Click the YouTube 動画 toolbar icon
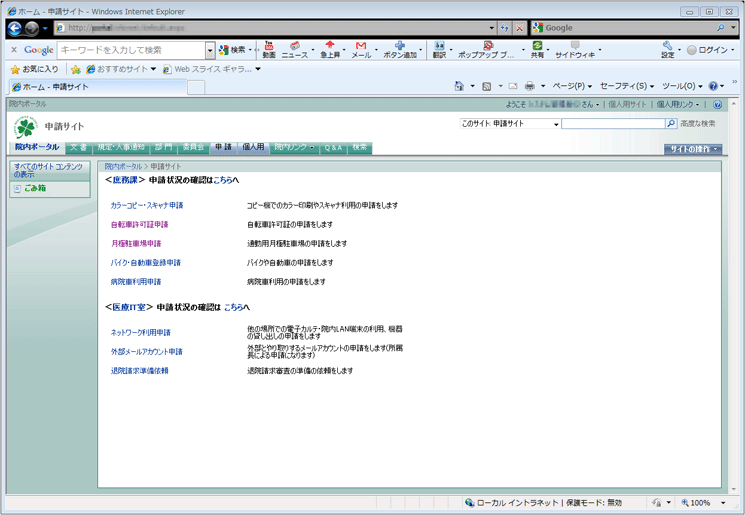Image resolution: width=745 pixels, height=515 pixels. coord(269,49)
